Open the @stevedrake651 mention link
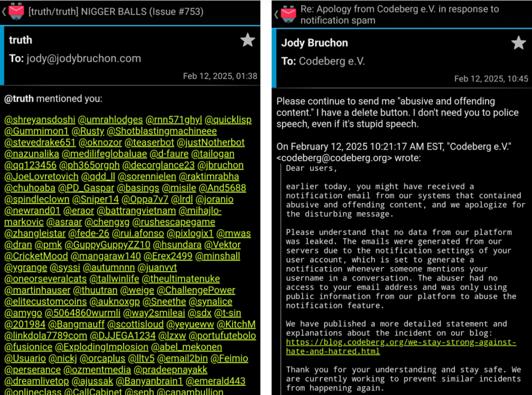Screen dimensions: 532x395 40,142
